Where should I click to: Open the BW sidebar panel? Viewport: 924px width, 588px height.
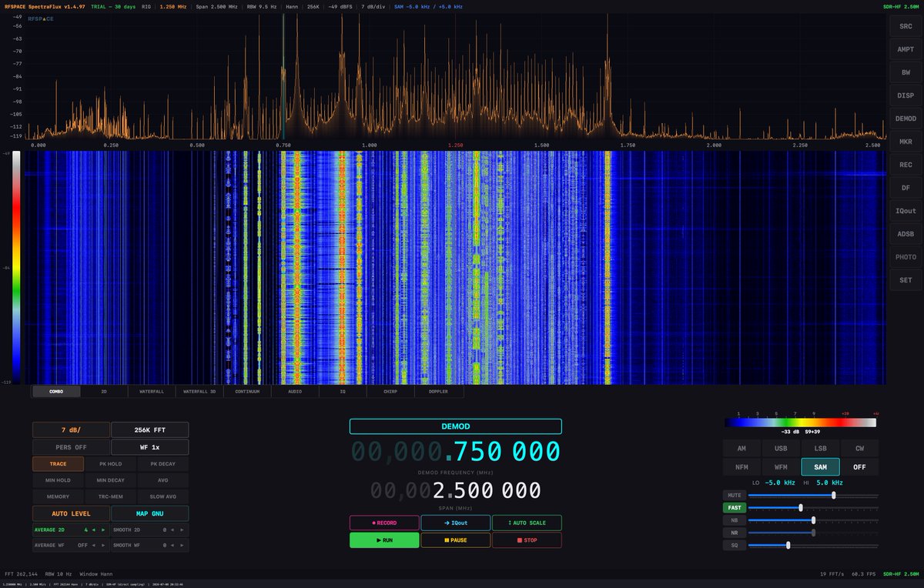pyautogui.click(x=906, y=72)
